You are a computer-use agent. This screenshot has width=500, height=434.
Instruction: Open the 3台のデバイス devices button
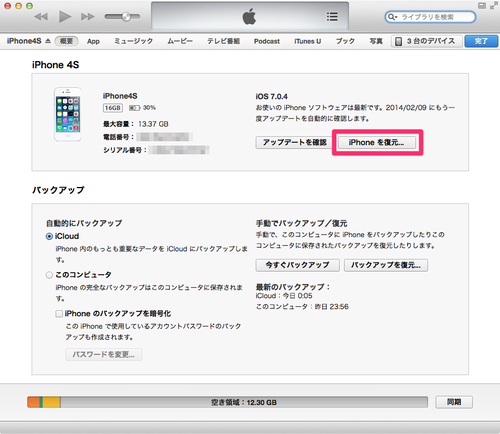(427, 41)
